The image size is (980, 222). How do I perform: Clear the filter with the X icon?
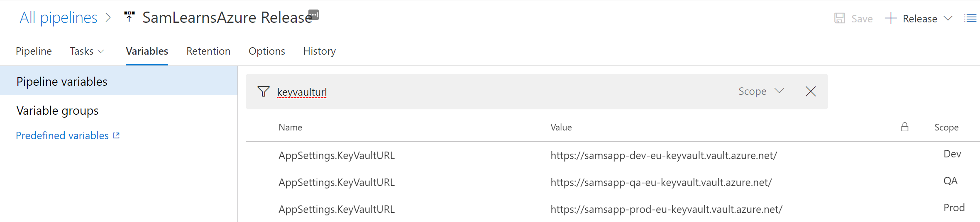[811, 92]
